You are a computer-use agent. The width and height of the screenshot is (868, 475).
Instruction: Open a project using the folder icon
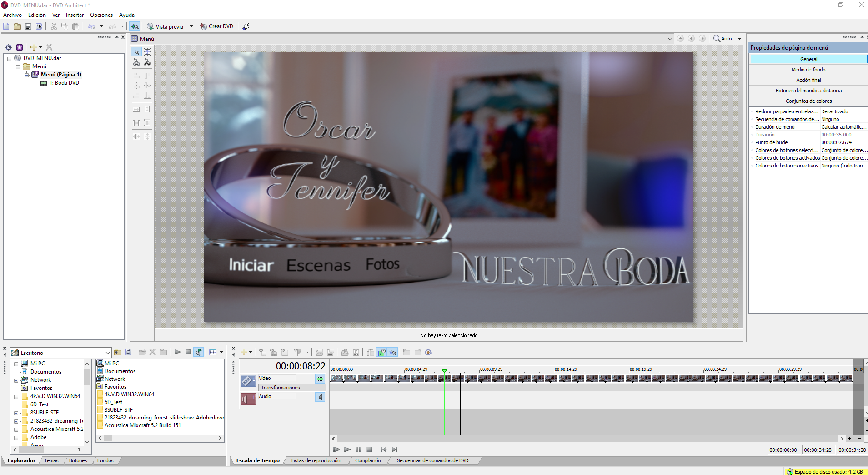(x=17, y=26)
